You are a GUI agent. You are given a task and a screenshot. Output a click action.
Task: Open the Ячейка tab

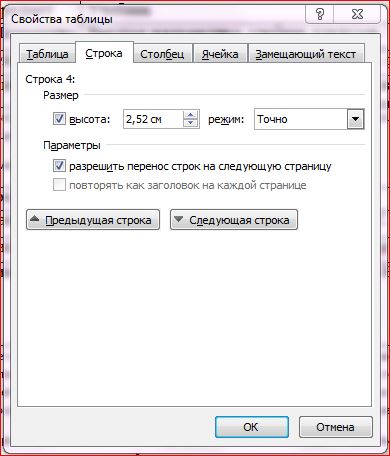[220, 53]
